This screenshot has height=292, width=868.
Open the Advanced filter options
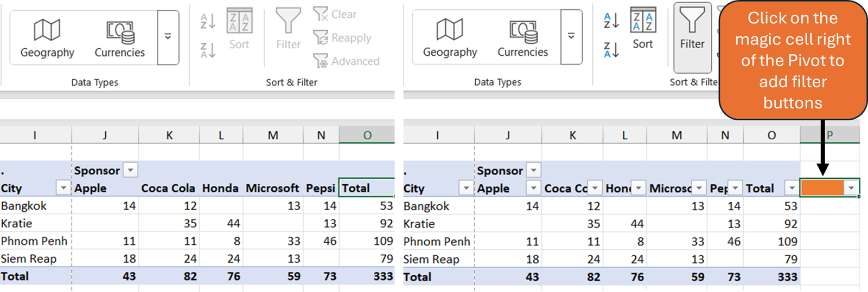pyautogui.click(x=321, y=61)
